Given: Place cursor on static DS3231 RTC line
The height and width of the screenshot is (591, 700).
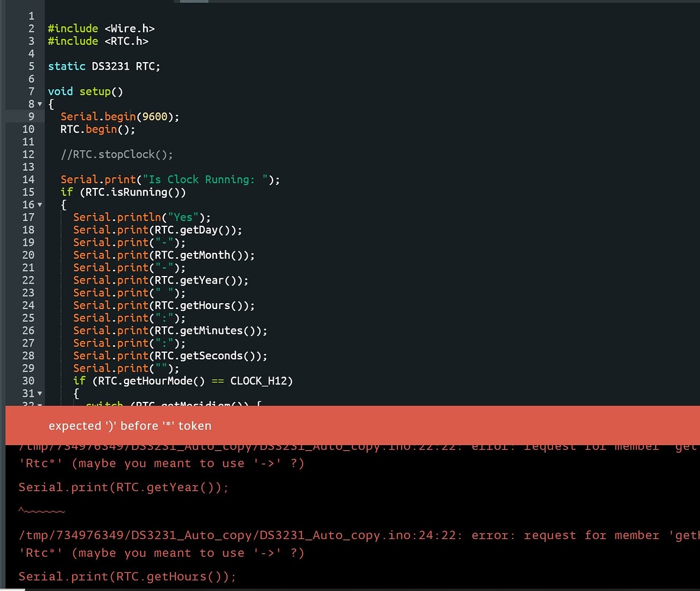Looking at the screenshot, I should pyautogui.click(x=104, y=66).
